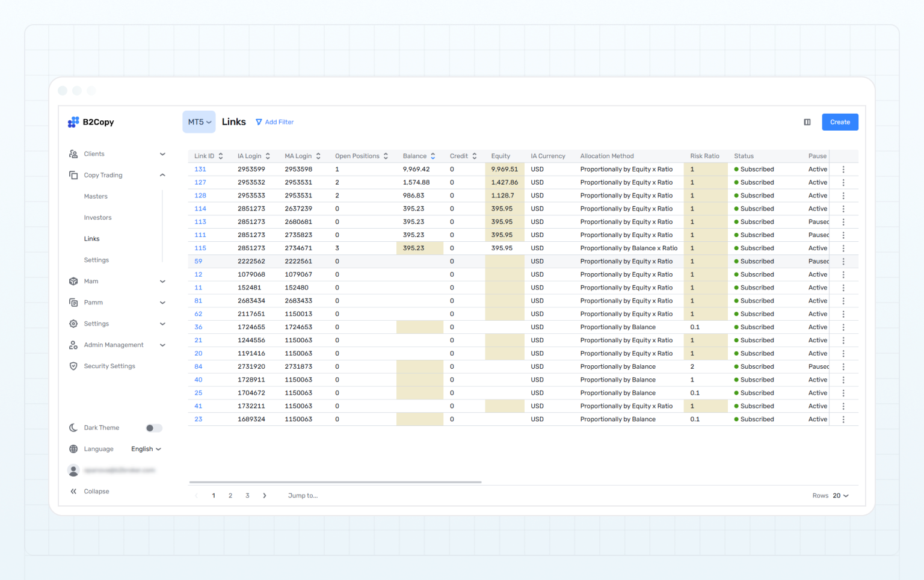Image resolution: width=924 pixels, height=580 pixels.
Task: Click the Security Settings shield icon
Action: point(73,366)
